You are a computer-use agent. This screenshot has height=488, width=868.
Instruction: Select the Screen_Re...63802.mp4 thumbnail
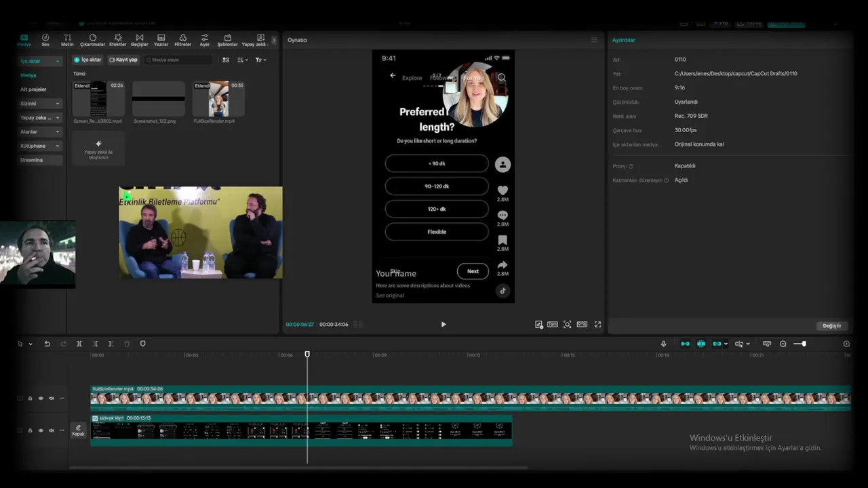point(98,99)
